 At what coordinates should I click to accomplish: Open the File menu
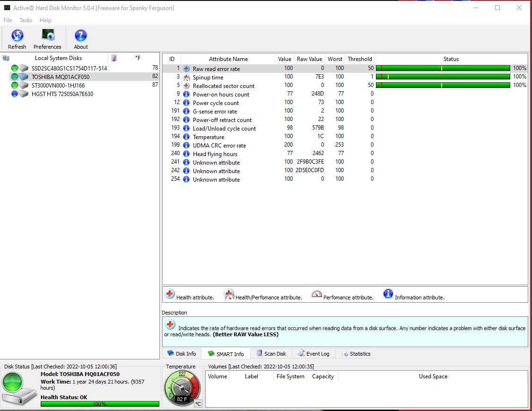tap(8, 20)
